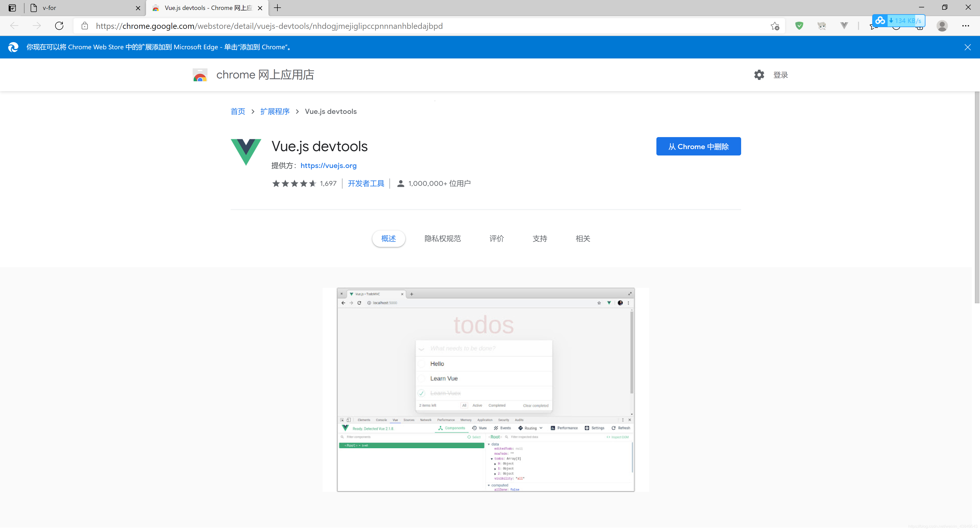The image size is (980, 531).
Task: Click the green AdGuard shield extension icon
Action: click(x=799, y=26)
